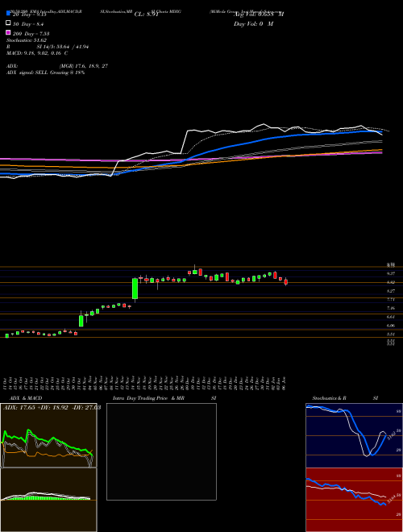Click the 'CL: 8.91' closing price label

(x=147, y=15)
